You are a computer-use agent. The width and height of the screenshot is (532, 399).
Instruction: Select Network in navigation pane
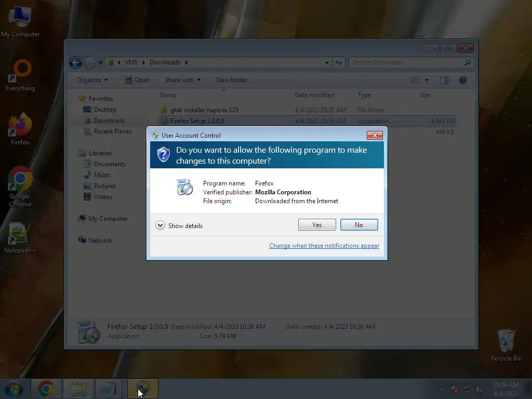pyautogui.click(x=100, y=240)
